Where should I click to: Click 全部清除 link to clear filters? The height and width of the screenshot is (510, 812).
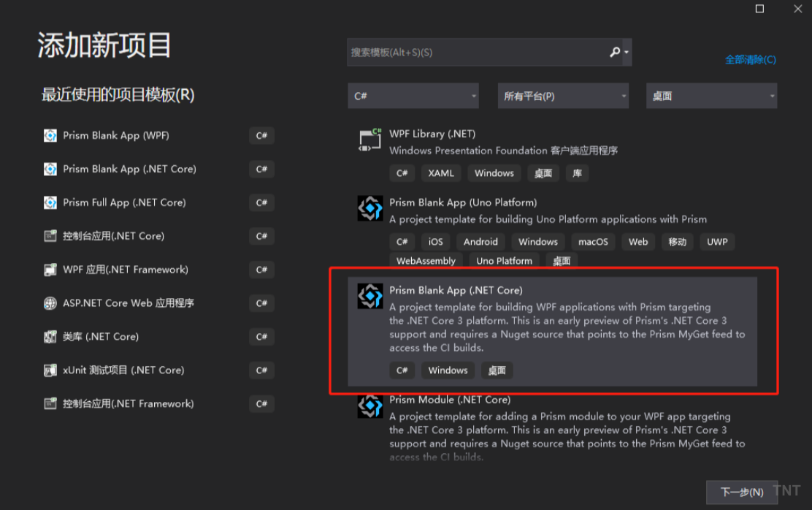750,60
